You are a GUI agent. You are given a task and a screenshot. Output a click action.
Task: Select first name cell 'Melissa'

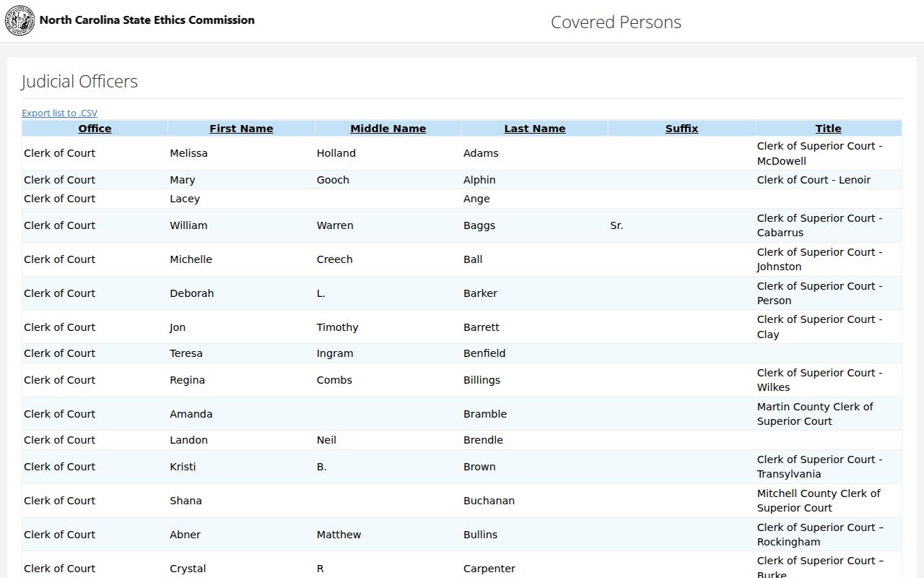(x=188, y=153)
